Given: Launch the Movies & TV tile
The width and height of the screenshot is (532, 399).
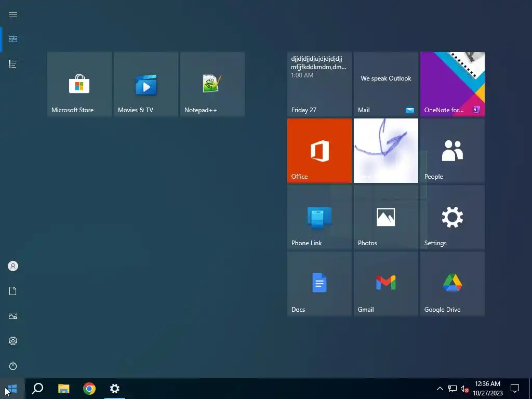Looking at the screenshot, I should (x=146, y=84).
